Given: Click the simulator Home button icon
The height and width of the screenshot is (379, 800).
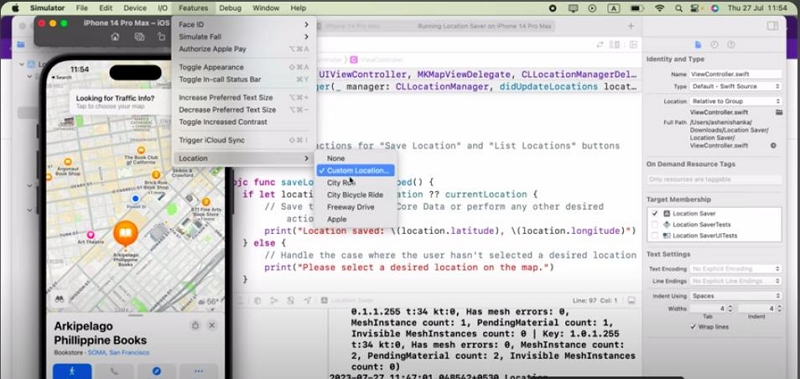Looking at the screenshot, I should click(115, 37).
